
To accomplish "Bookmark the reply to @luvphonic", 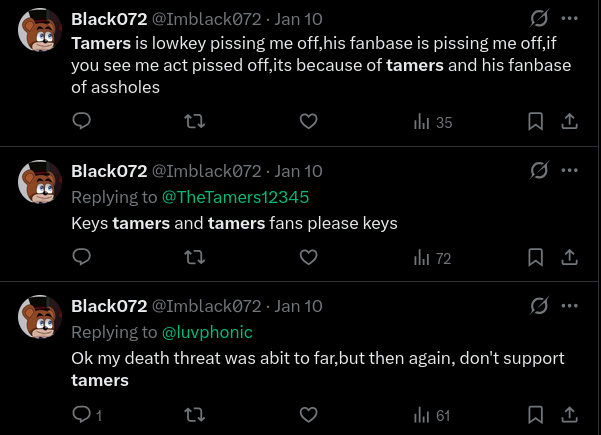I will [535, 414].
